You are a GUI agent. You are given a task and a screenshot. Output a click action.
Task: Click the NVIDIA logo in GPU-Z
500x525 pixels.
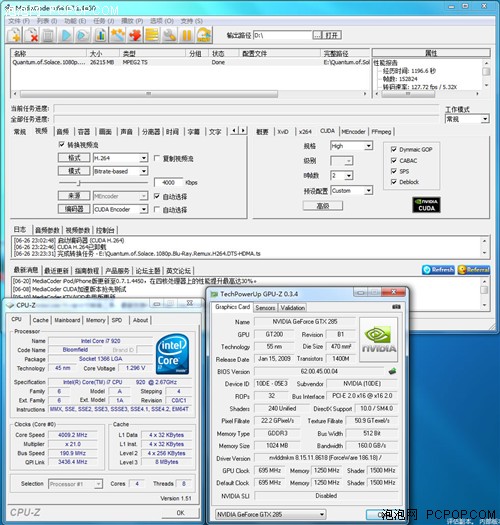(x=378, y=340)
